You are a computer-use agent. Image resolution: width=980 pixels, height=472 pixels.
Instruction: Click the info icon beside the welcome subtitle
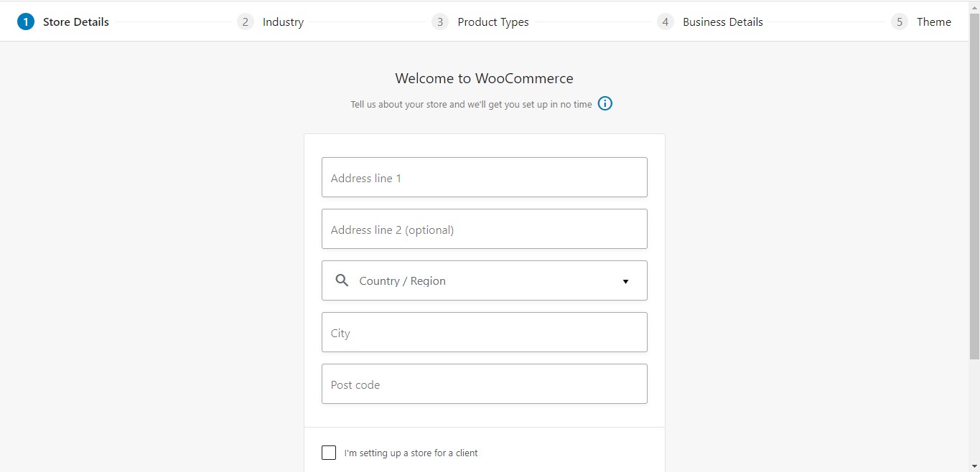tap(605, 104)
